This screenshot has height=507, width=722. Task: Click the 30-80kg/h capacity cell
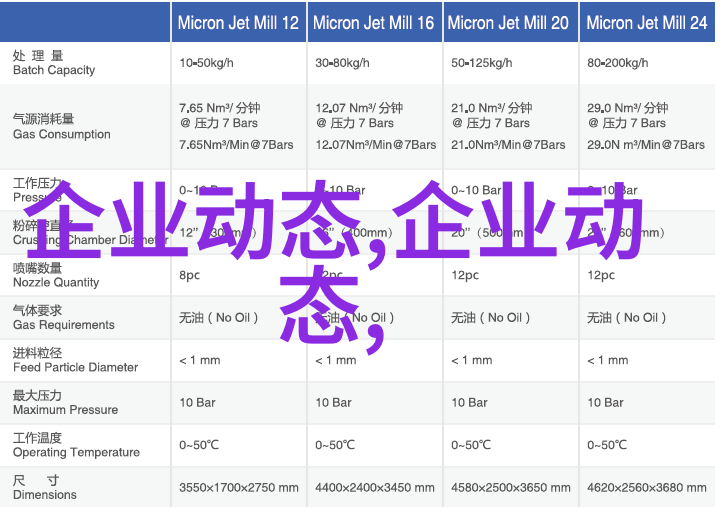342,63
